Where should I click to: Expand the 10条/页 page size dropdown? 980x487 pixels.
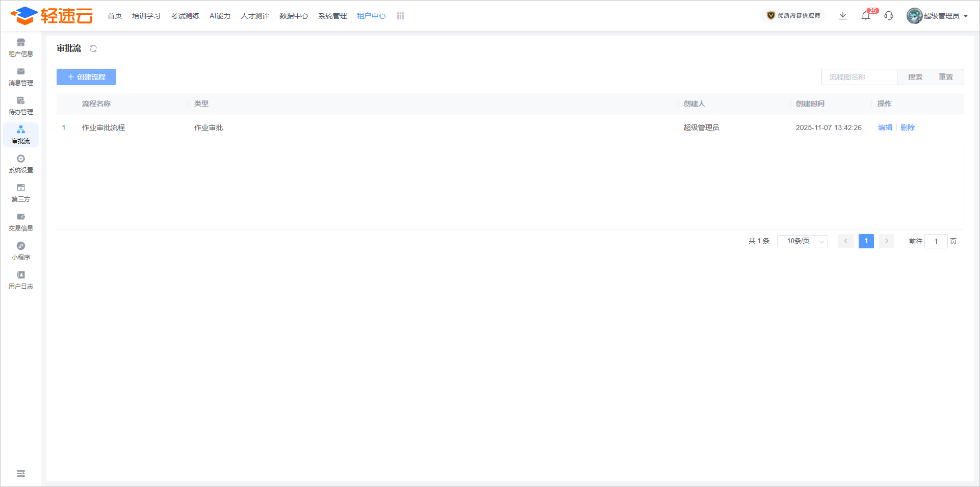[802, 241]
